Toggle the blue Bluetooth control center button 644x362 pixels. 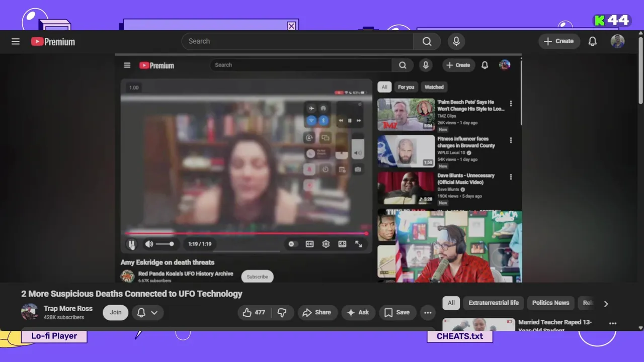point(324,121)
